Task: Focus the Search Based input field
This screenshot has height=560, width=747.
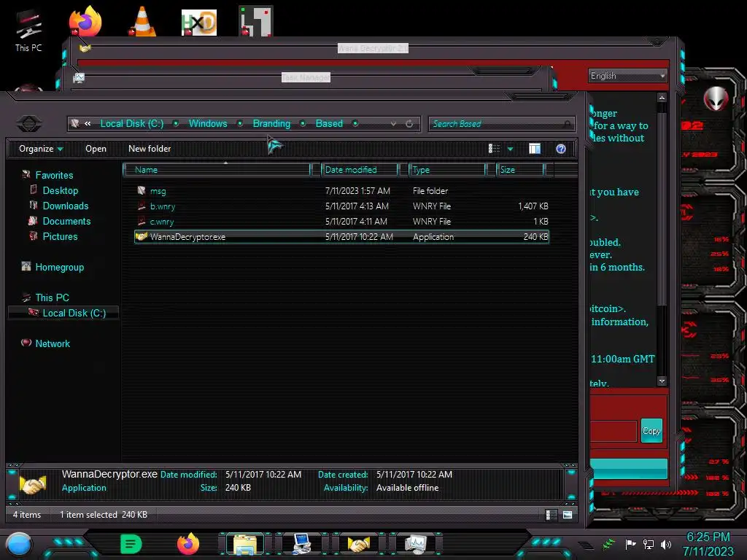Action: [x=501, y=124]
